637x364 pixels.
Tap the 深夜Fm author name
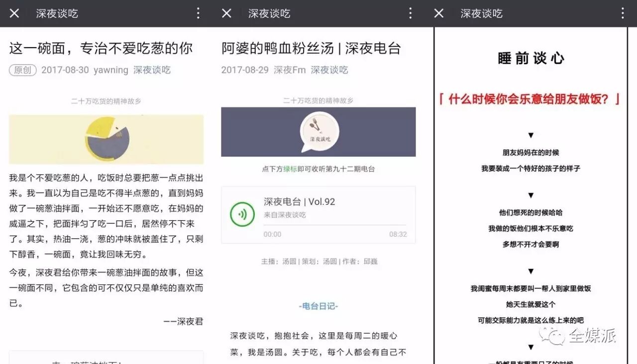pos(290,70)
